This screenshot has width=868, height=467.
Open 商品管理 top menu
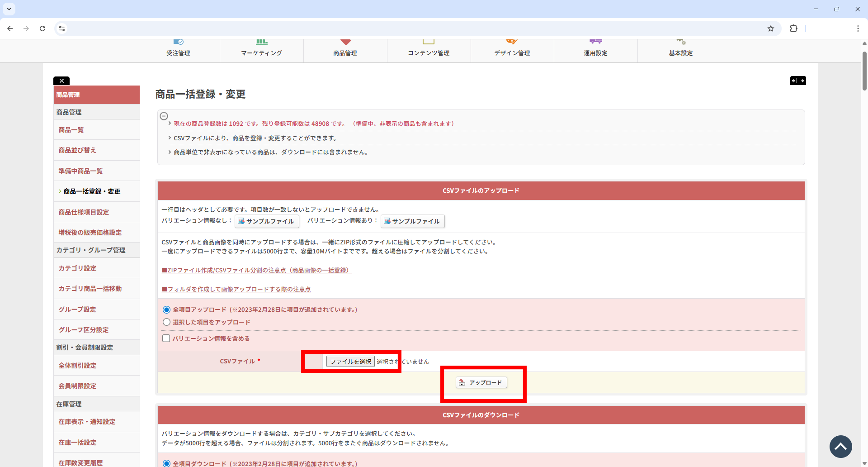pyautogui.click(x=345, y=50)
